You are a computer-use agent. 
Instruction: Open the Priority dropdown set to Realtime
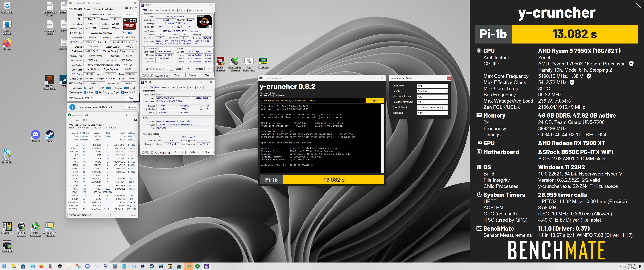coord(432,91)
